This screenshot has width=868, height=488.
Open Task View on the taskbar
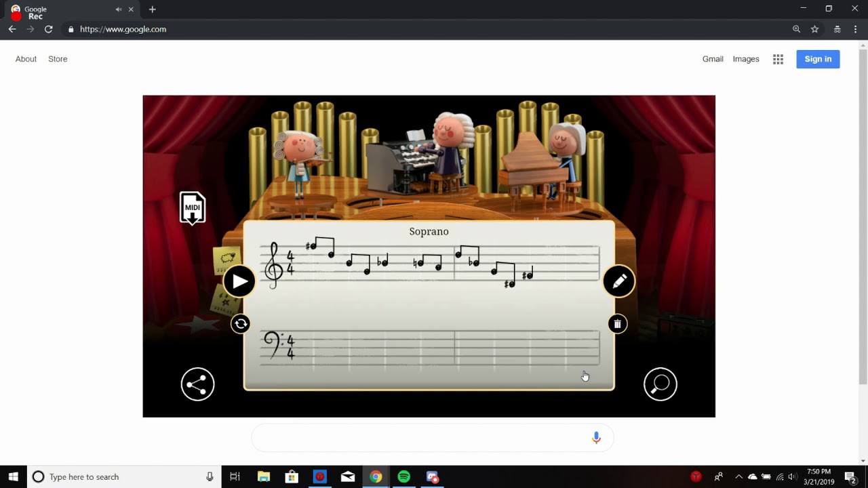pyautogui.click(x=235, y=476)
